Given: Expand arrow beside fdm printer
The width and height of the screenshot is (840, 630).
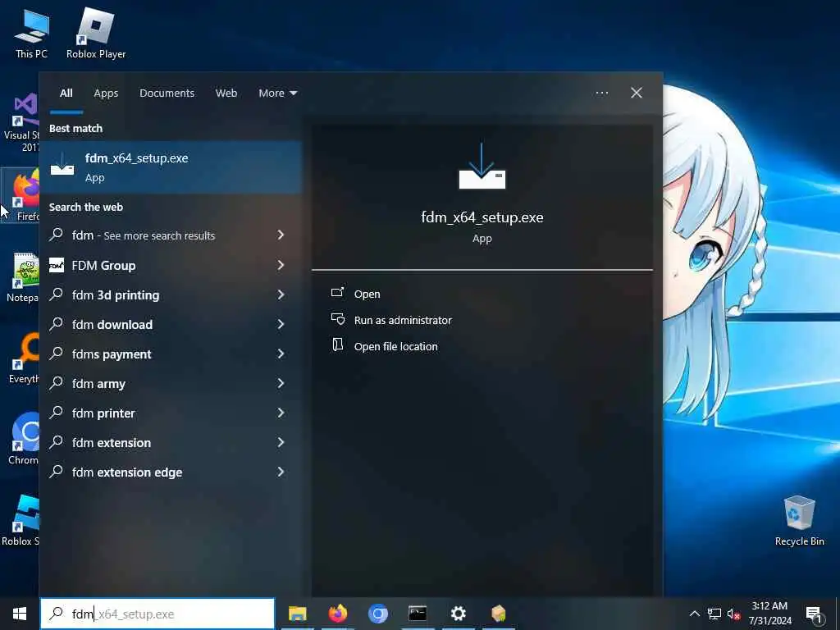Looking at the screenshot, I should [x=281, y=413].
